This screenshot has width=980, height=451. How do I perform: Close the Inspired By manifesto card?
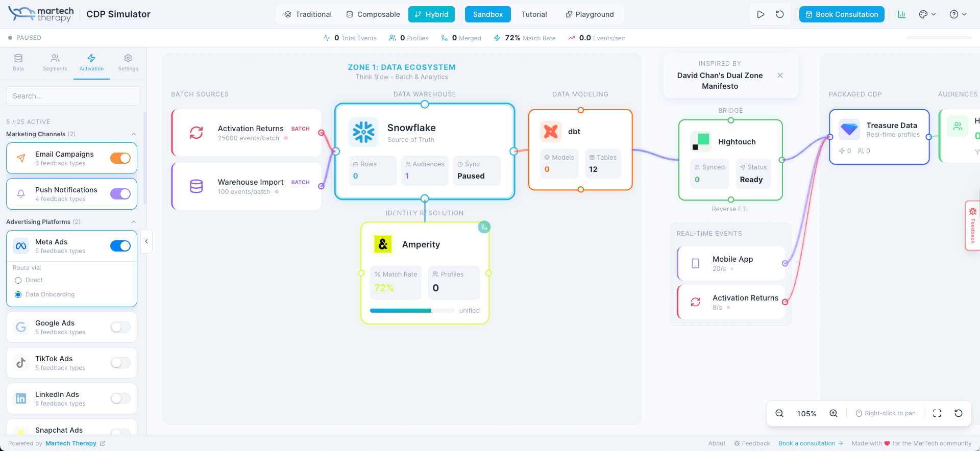click(x=780, y=76)
